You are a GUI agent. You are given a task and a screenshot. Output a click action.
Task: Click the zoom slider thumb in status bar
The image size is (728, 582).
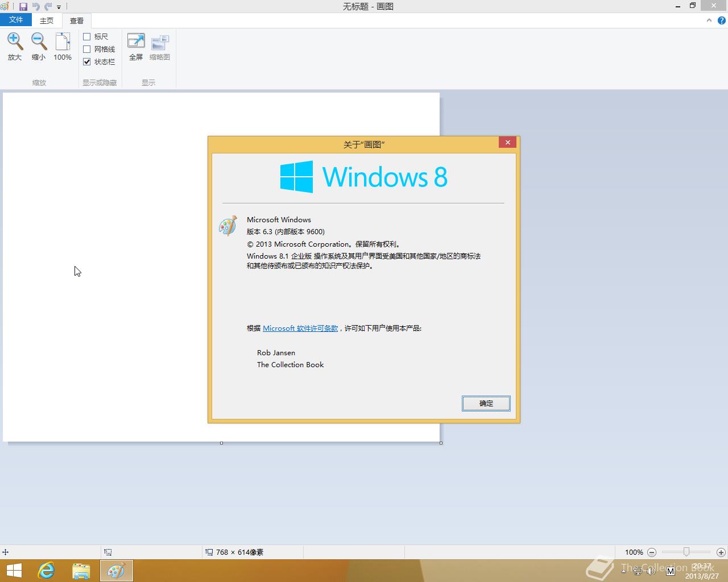[x=686, y=552]
